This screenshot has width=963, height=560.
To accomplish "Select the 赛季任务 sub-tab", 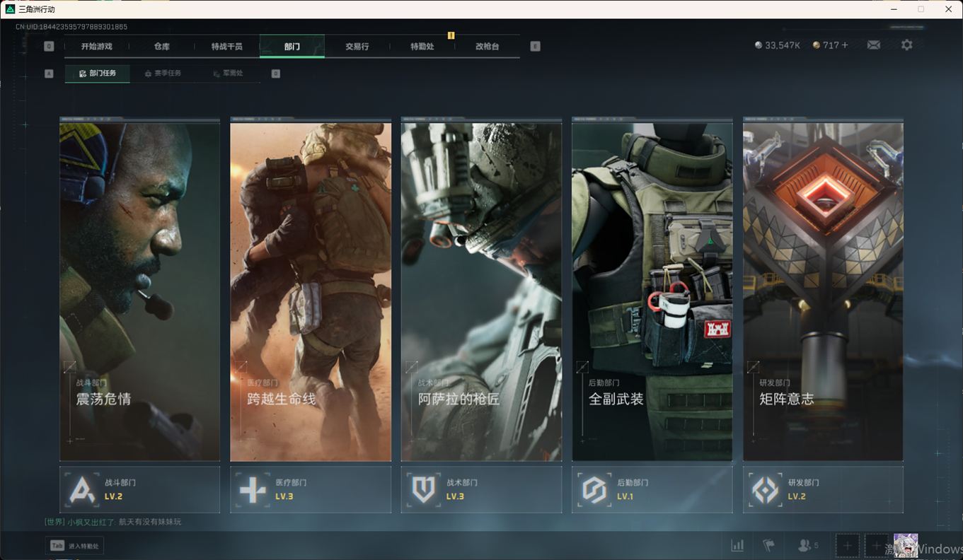I will tap(163, 74).
